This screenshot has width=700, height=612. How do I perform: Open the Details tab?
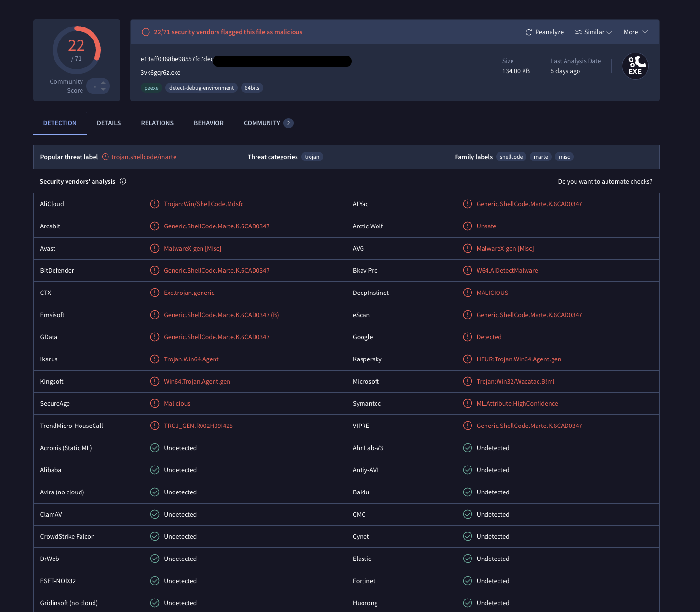[109, 123]
